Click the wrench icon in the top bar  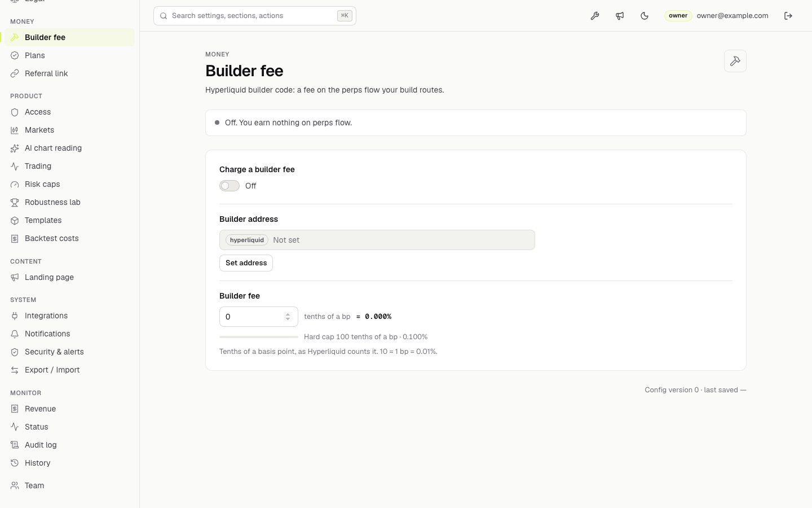click(595, 16)
